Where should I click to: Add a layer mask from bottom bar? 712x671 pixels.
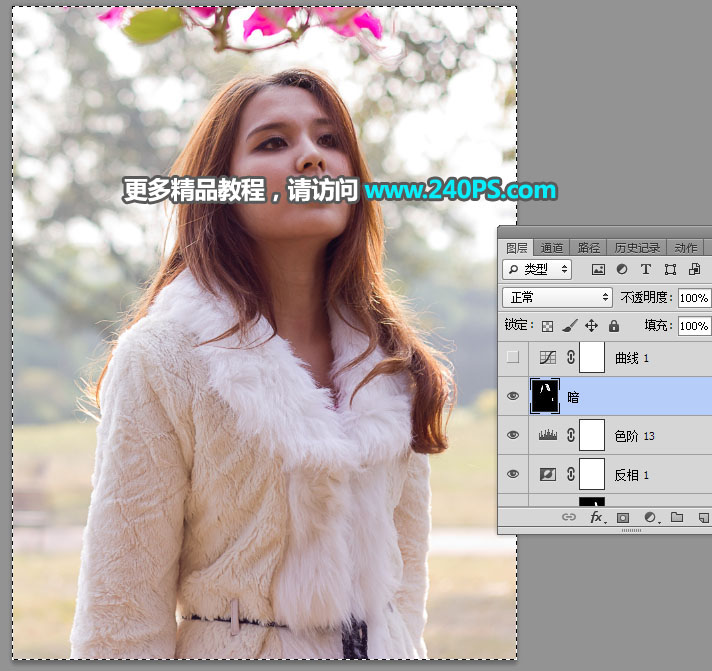coord(623,518)
